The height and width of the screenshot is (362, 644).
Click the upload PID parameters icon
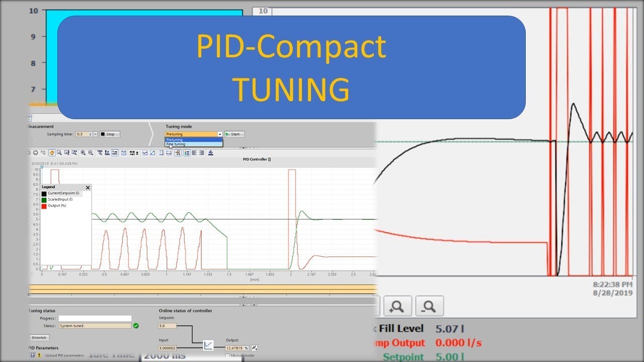[x=33, y=355]
